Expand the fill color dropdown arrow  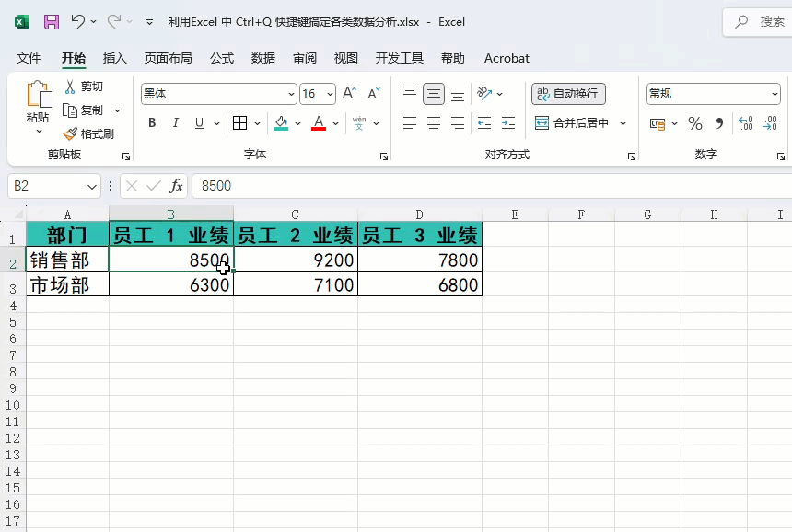297,123
